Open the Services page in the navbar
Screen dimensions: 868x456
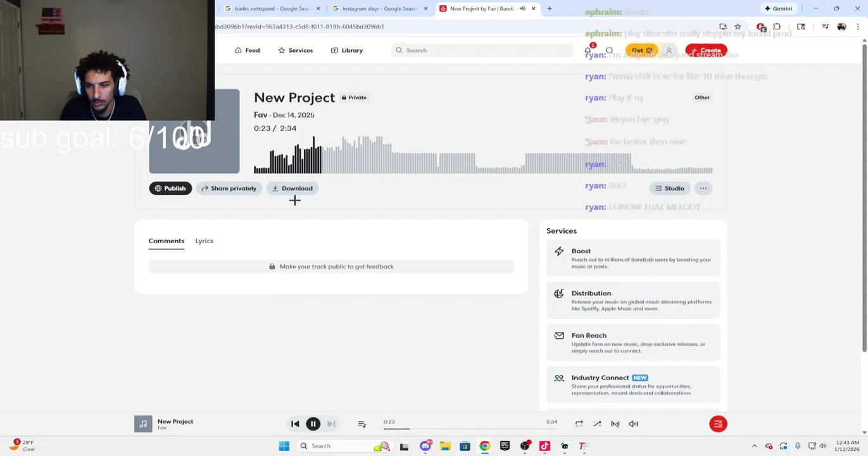295,50
